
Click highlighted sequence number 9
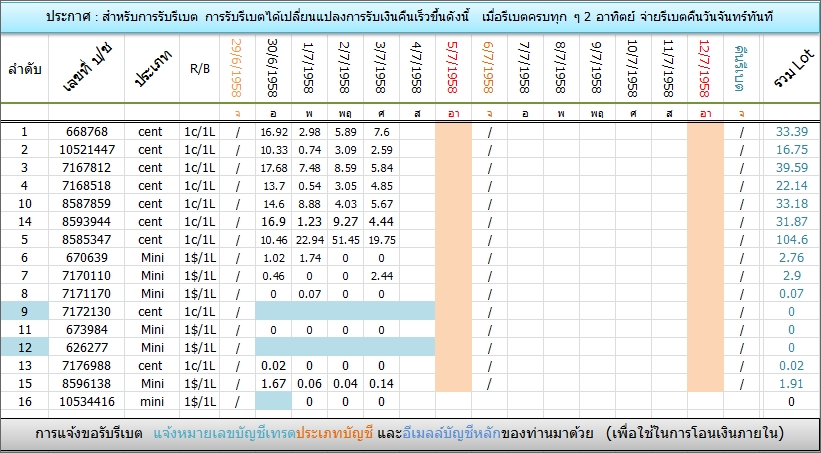25,312
